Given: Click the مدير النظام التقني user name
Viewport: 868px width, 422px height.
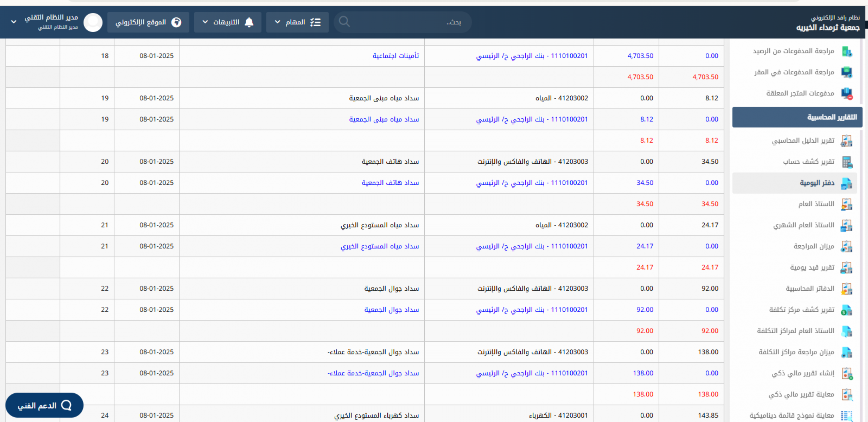Looking at the screenshot, I should pyautogui.click(x=51, y=17).
